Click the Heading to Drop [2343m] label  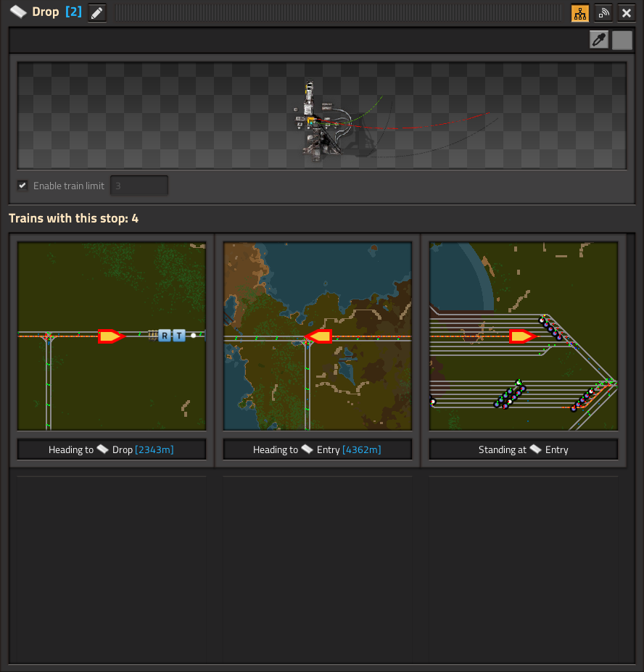click(112, 449)
